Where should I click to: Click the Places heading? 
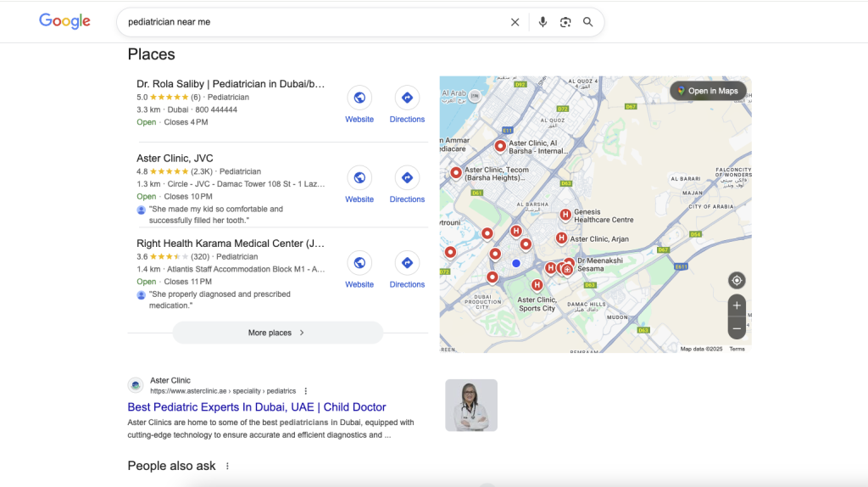151,54
